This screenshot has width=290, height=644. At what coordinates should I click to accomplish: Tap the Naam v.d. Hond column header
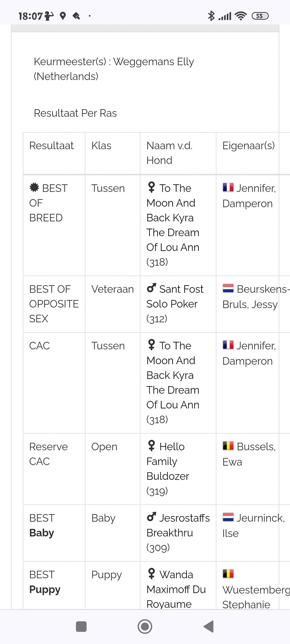point(170,153)
